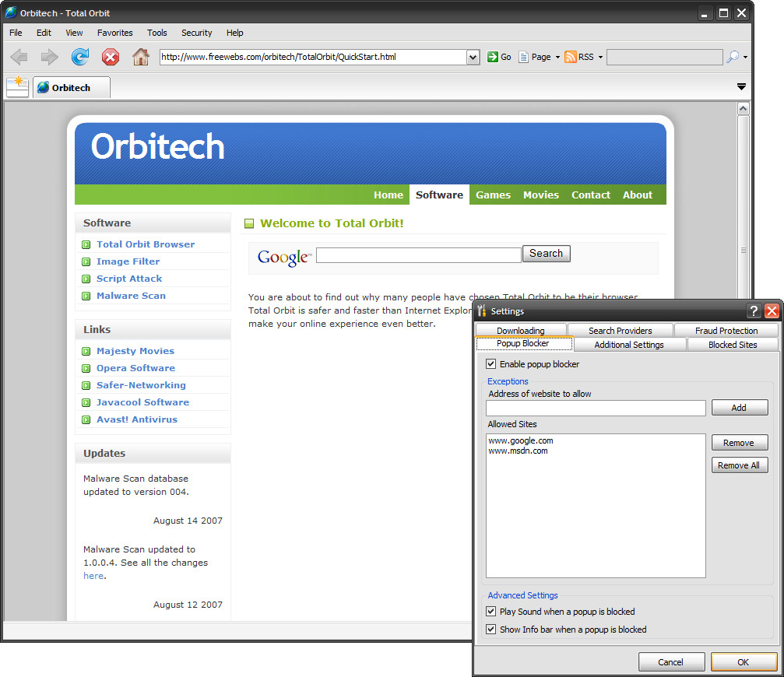Click into the Google search text field
This screenshot has width=784, height=677.
point(419,255)
